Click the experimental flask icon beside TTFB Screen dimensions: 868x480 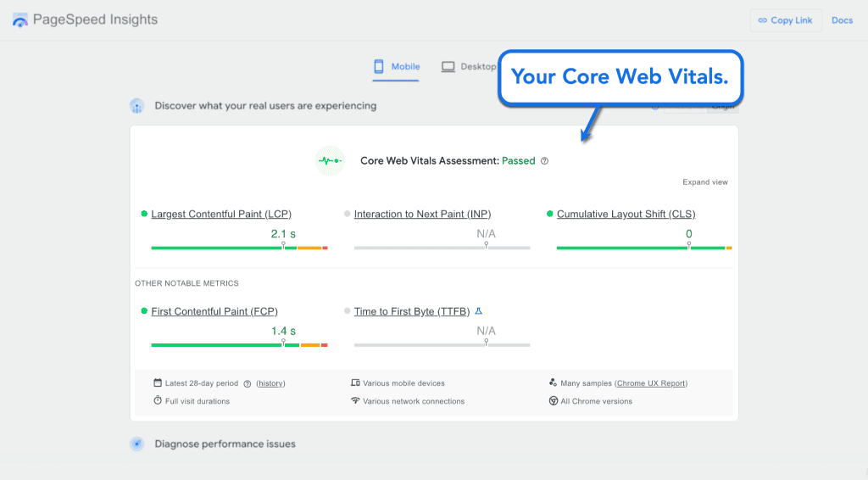[479, 311]
